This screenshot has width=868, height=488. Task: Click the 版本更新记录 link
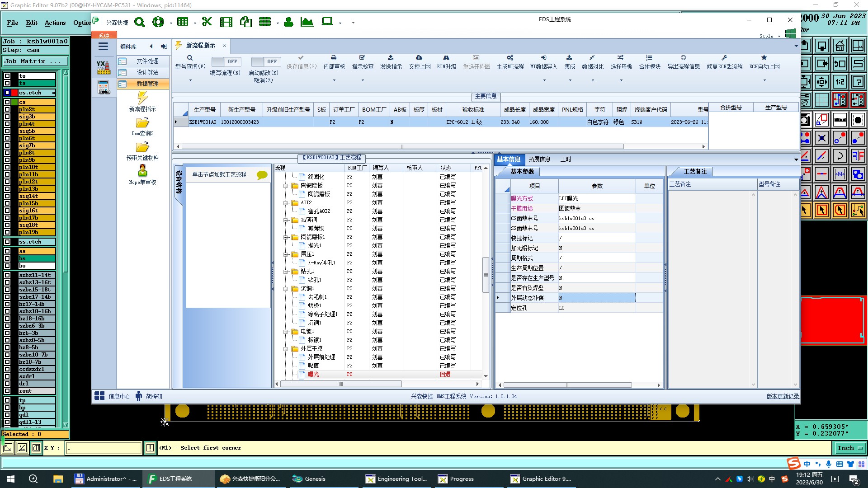pyautogui.click(x=783, y=396)
